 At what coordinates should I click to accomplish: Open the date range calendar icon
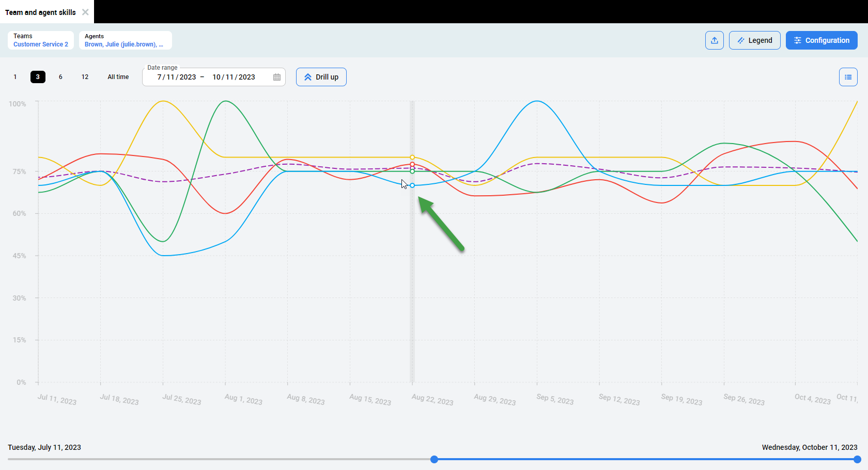point(277,77)
